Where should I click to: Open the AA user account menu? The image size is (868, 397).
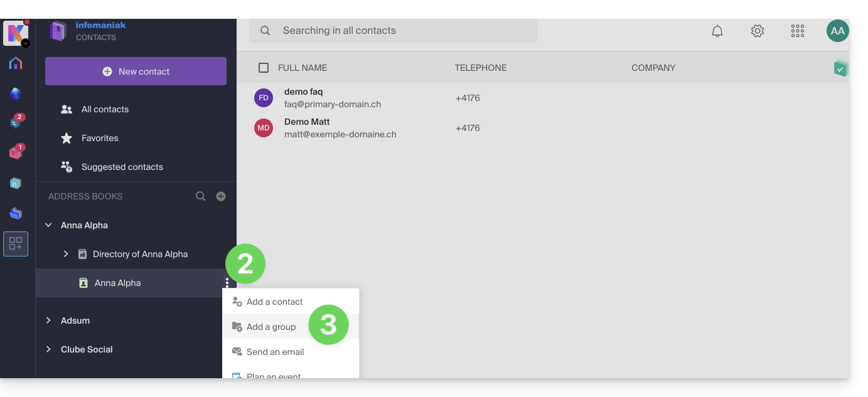pyautogui.click(x=837, y=31)
